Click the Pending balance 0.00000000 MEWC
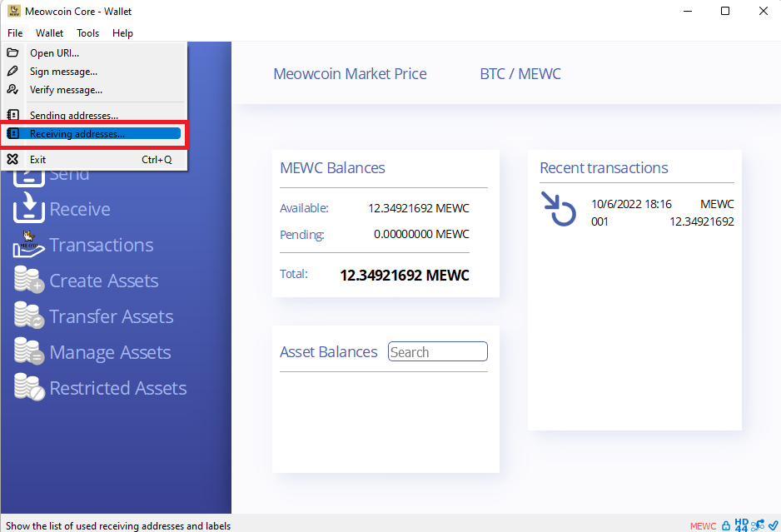 (x=421, y=234)
